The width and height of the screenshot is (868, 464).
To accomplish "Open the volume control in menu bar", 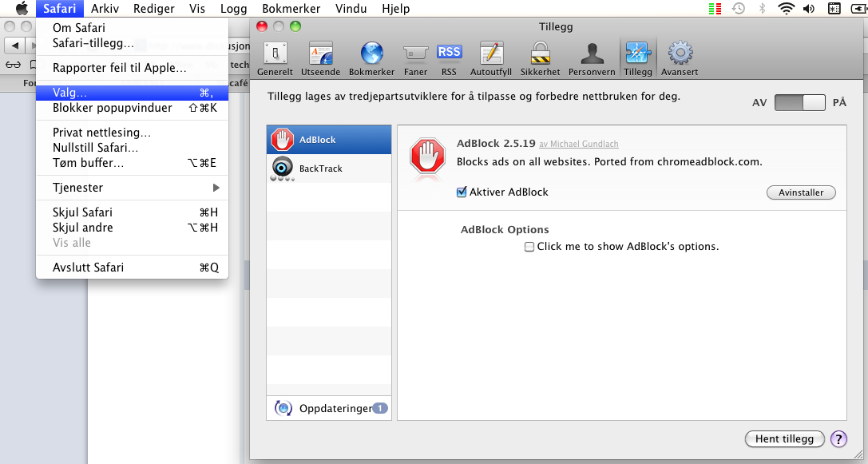I will 809,8.
